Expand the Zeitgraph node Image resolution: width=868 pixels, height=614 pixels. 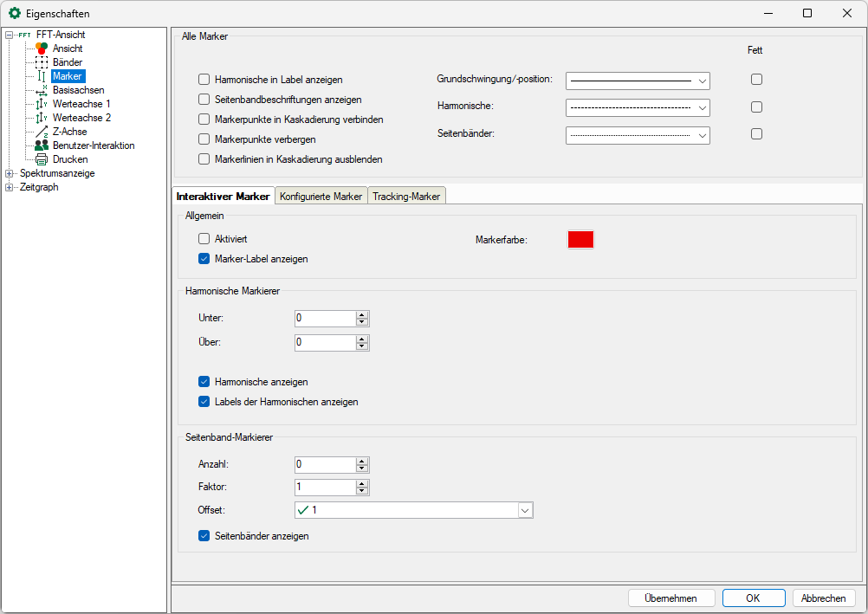[x=9, y=187]
